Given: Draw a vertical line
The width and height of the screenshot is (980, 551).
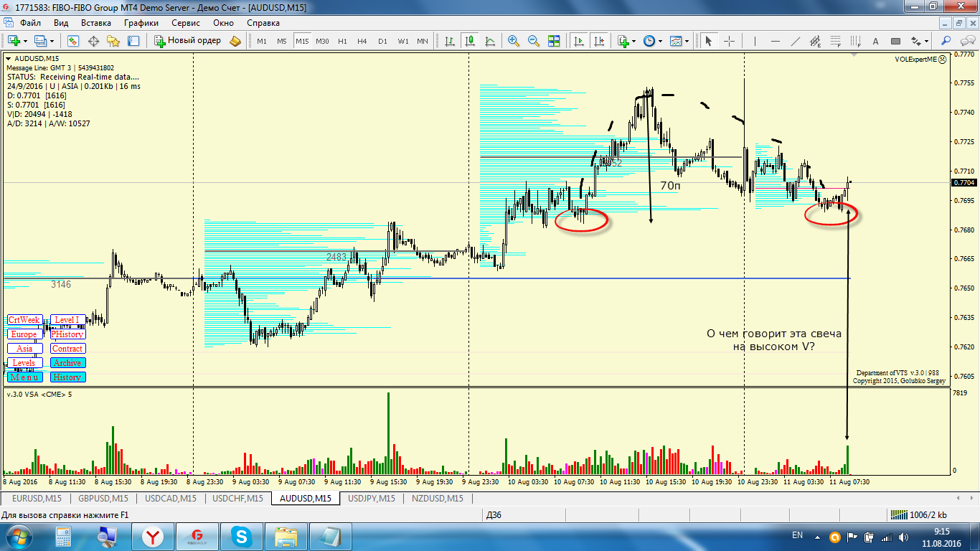Looking at the screenshot, I should [x=754, y=41].
